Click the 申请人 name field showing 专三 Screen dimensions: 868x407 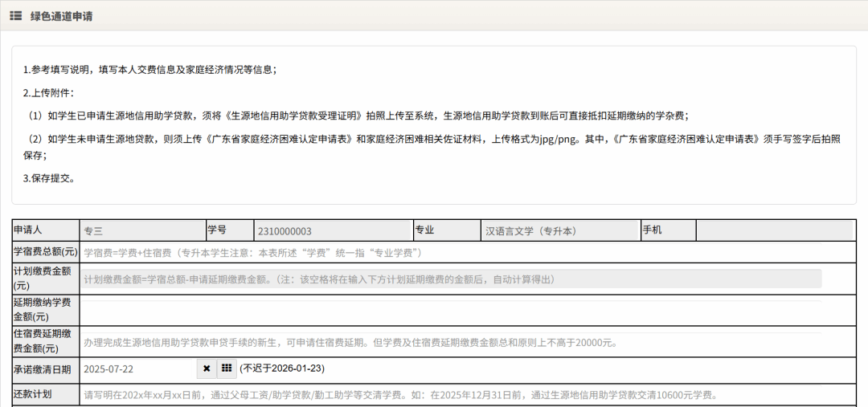tap(142, 231)
